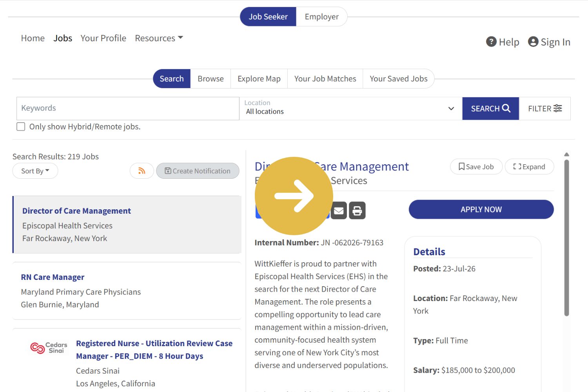This screenshot has width=588, height=392.
Task: Click the Salary $185,000 to $200,000 text
Action: [x=464, y=370]
